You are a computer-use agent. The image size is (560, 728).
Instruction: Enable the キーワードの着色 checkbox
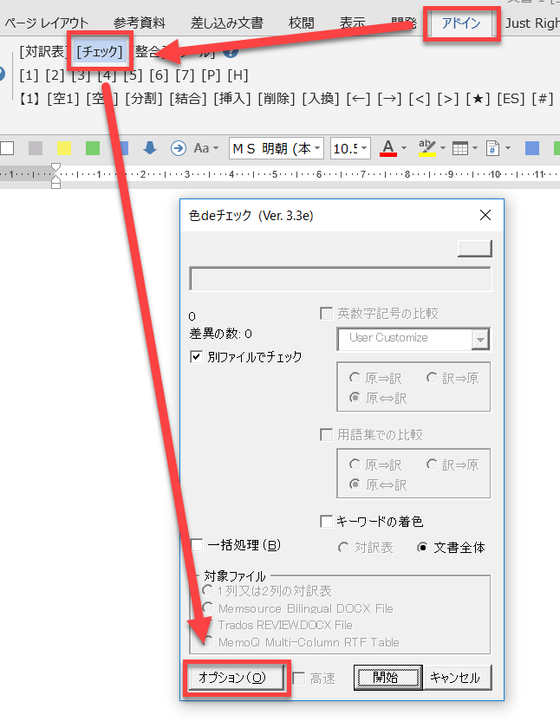click(x=327, y=521)
